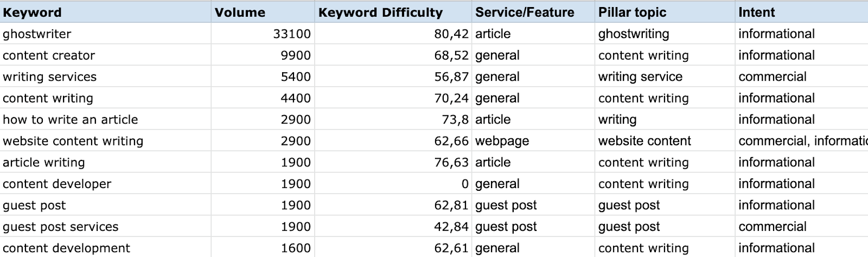Image resolution: width=868 pixels, height=257 pixels.
Task: Select the Service/Feature header cell
Action: click(533, 12)
